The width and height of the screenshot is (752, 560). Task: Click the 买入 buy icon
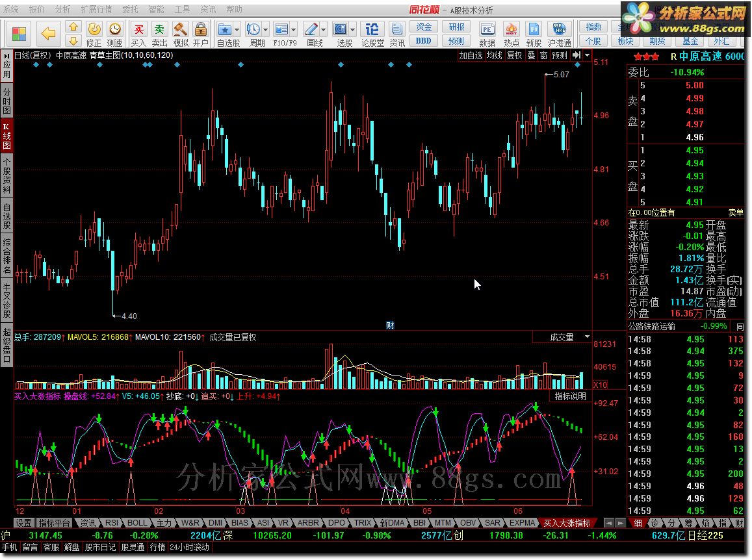138,34
